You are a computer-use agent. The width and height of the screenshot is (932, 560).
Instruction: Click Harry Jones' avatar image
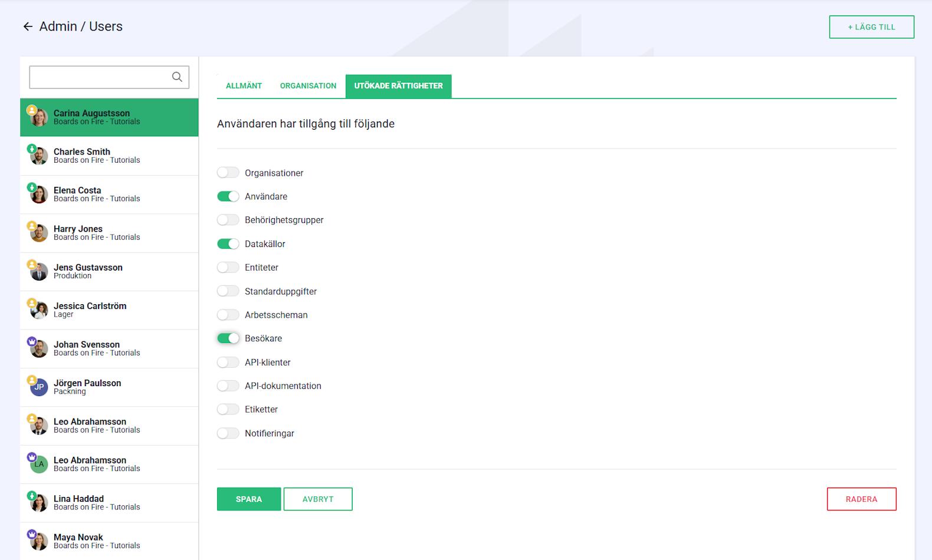39,233
